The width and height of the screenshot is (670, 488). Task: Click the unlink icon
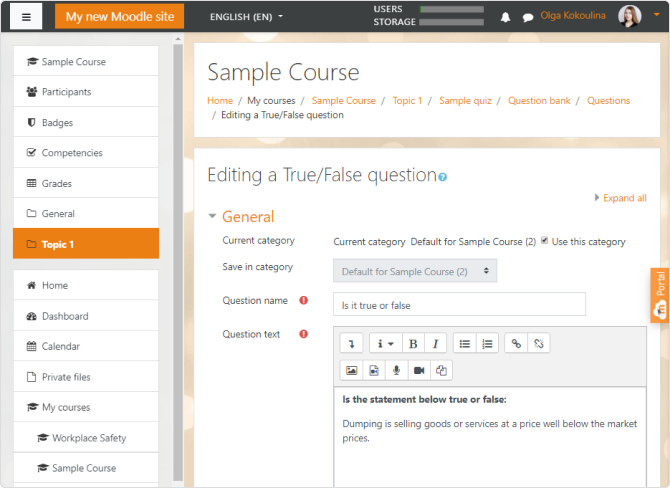pos(539,344)
